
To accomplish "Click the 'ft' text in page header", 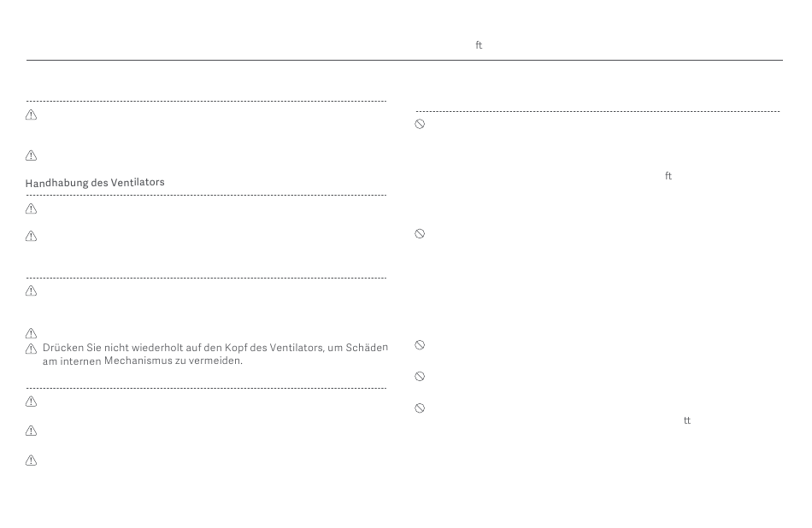I will [x=479, y=45].
